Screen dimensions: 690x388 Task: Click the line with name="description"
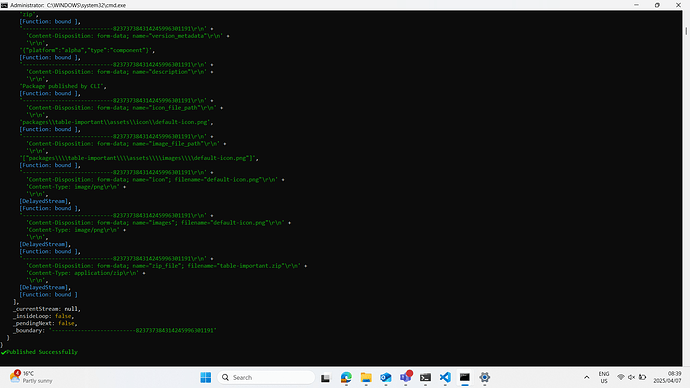(120, 72)
